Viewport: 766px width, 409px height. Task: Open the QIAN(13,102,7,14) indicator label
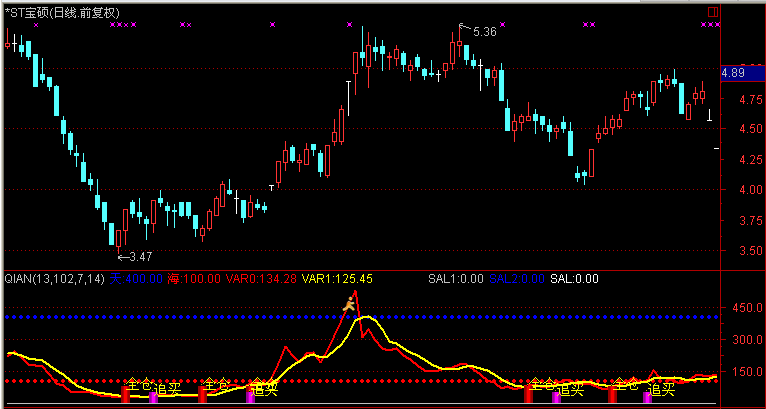[54, 278]
